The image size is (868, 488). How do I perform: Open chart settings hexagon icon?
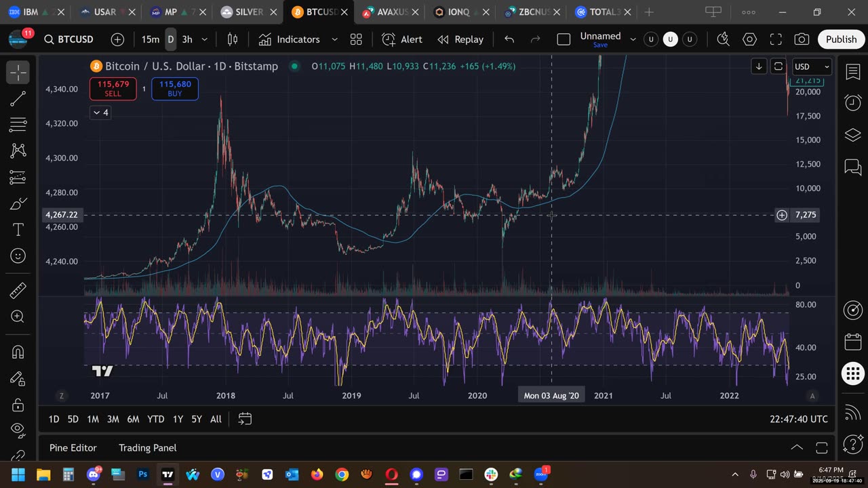pyautogui.click(x=749, y=39)
